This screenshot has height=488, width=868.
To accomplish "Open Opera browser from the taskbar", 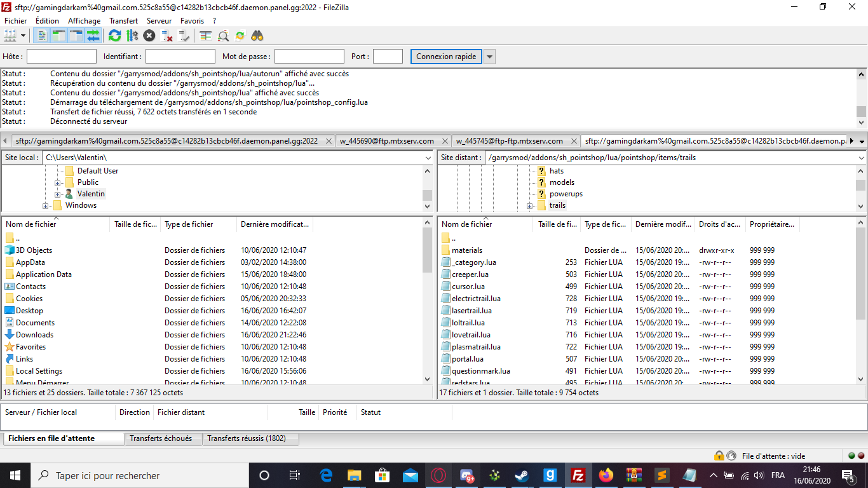I will (x=438, y=475).
